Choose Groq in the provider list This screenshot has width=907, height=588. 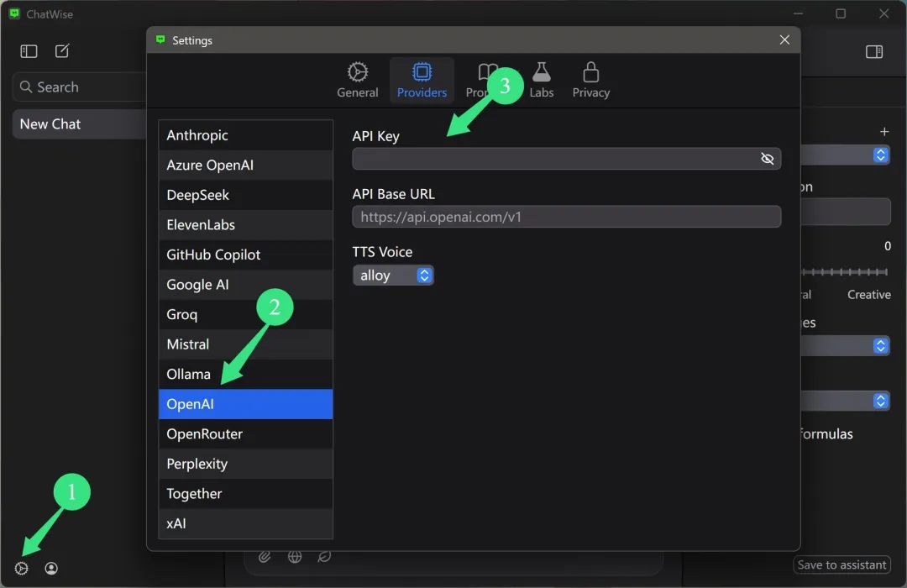(x=246, y=315)
